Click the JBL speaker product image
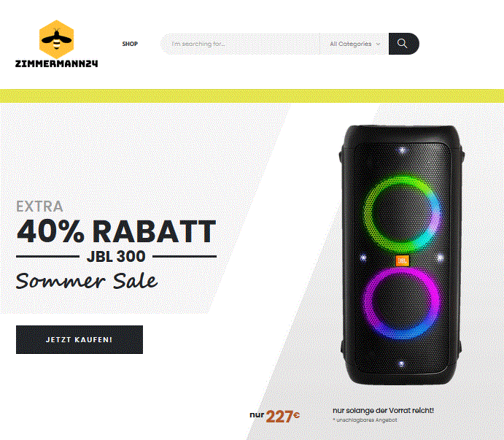 coord(402,255)
